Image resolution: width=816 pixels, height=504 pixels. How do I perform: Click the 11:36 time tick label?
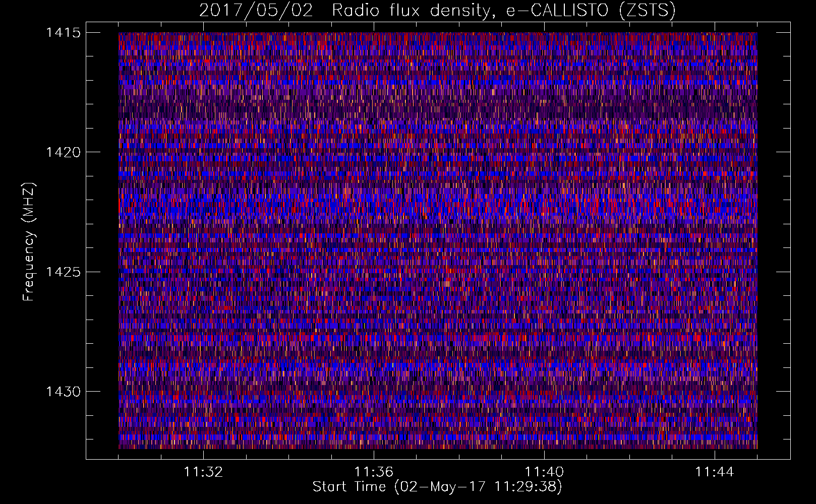click(x=374, y=472)
